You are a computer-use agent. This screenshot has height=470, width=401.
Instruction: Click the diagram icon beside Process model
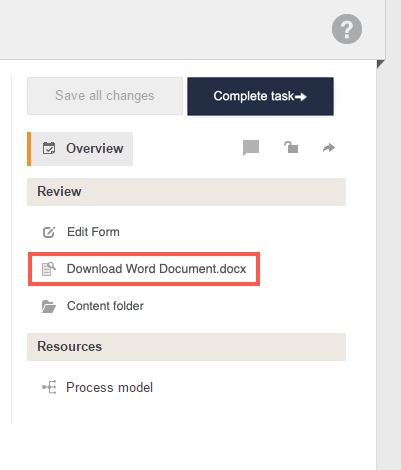(49, 387)
